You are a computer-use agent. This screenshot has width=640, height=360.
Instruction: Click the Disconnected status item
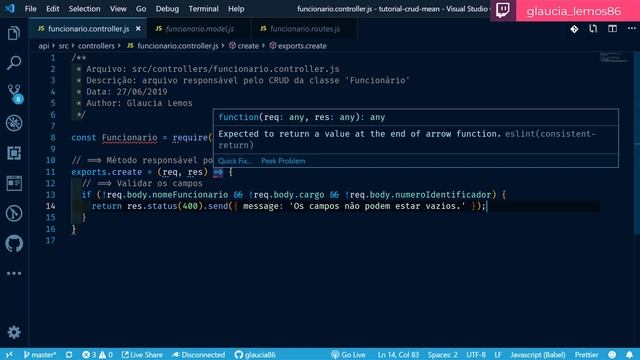[198, 355]
